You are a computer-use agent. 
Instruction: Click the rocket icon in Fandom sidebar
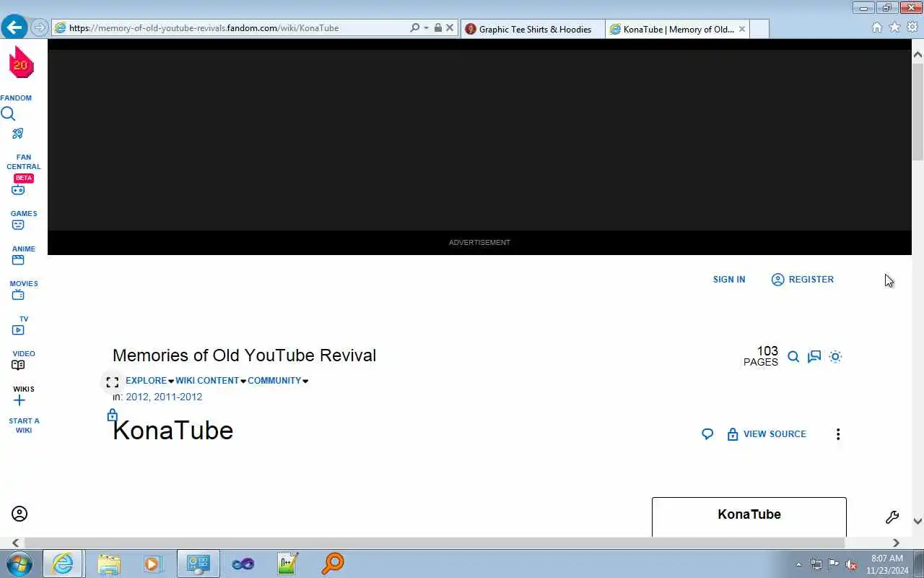tap(18, 134)
